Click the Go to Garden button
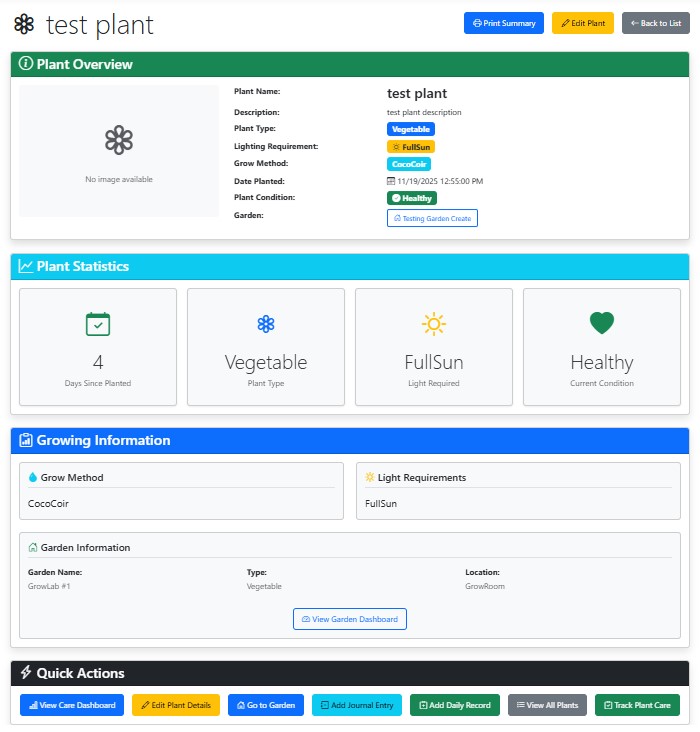The width and height of the screenshot is (700, 732). (266, 705)
